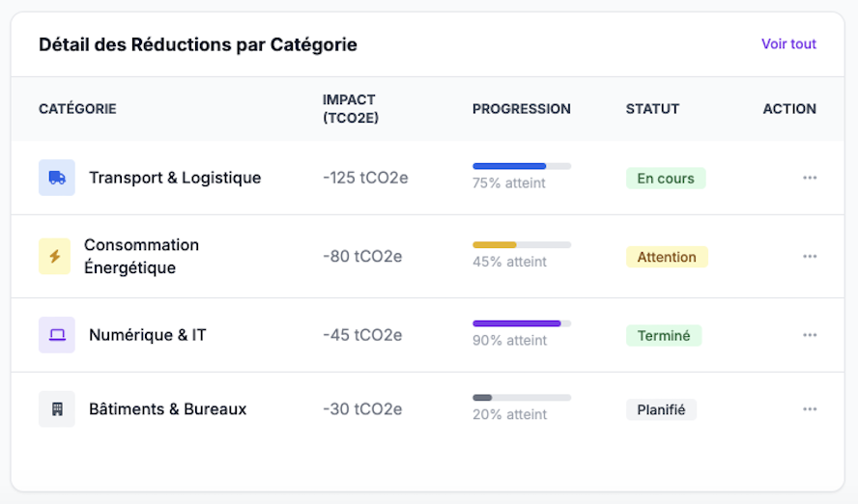Click the yellow "Attention" status badge
The width and height of the screenshot is (858, 504).
667,257
